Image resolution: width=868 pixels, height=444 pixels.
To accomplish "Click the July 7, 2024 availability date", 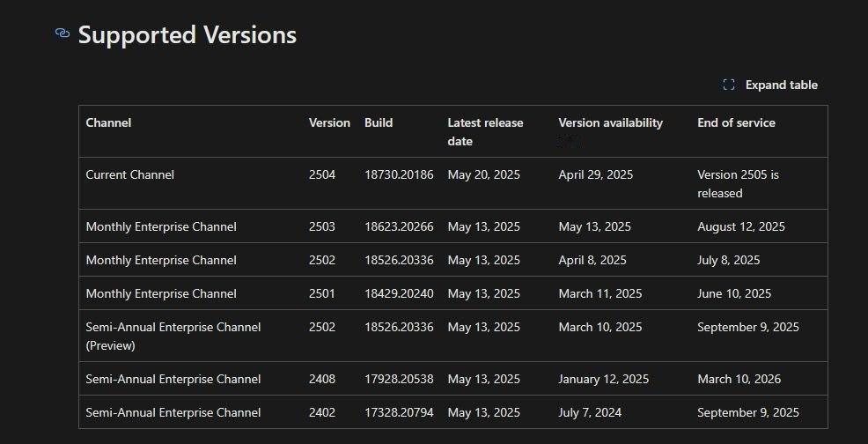I will 590,412.
